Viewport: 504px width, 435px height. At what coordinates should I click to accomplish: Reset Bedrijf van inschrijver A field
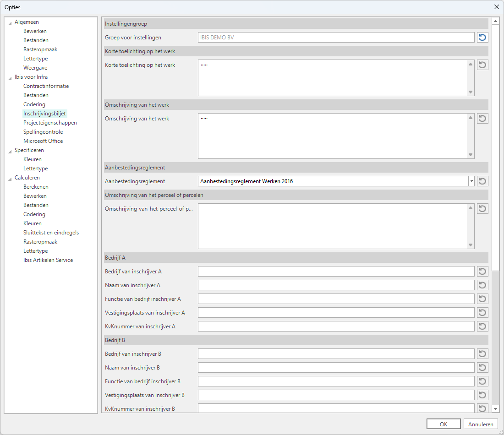coord(482,272)
